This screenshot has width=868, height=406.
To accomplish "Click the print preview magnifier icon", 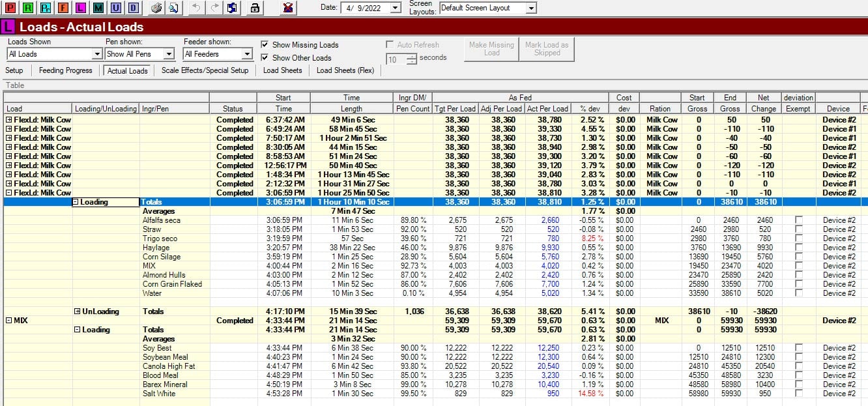I will (x=173, y=8).
